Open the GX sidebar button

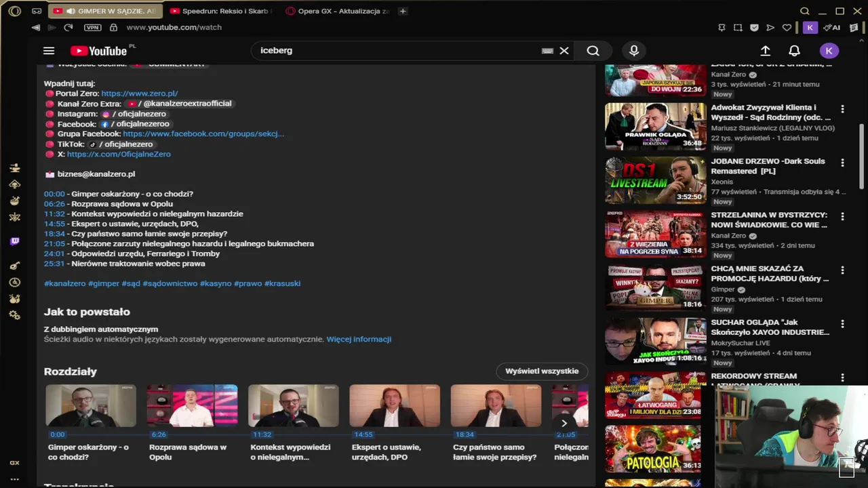pyautogui.click(x=15, y=463)
